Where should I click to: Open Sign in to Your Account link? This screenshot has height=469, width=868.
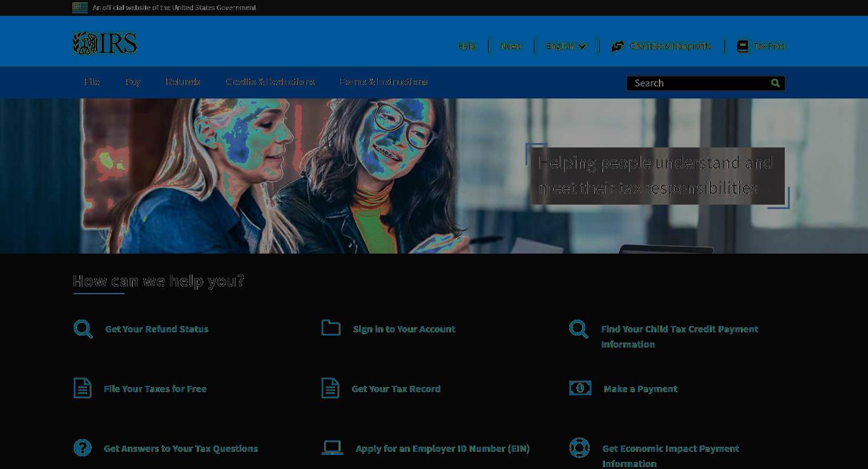404,329
